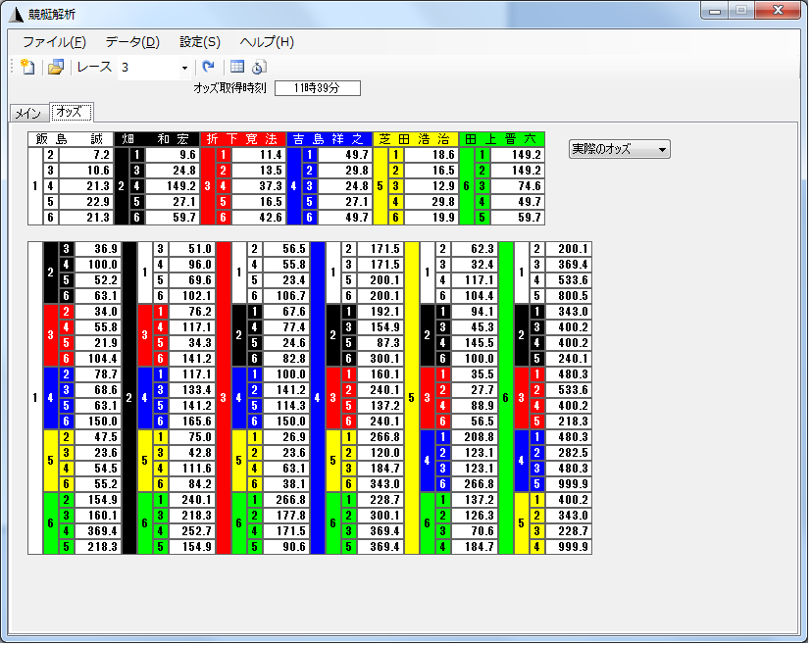
Task: Click the blue 吉島祥之 racer header
Action: pos(330,139)
